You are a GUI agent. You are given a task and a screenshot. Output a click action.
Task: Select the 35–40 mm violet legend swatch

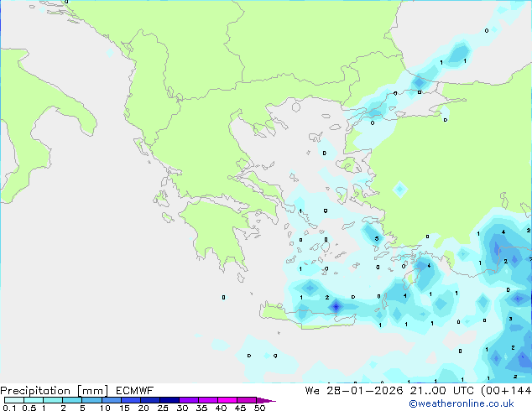[x=208, y=400]
